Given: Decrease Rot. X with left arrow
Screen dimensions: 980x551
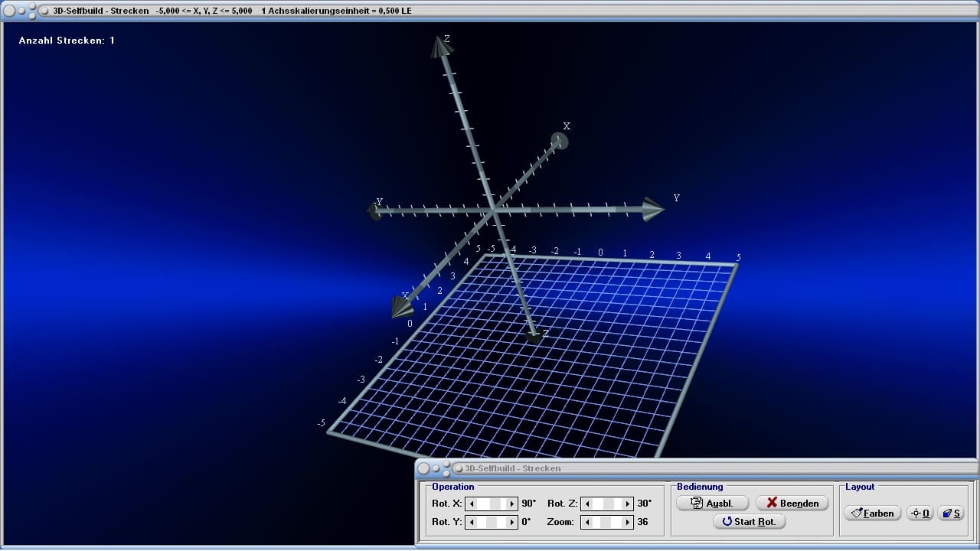Looking at the screenshot, I should [x=472, y=504].
